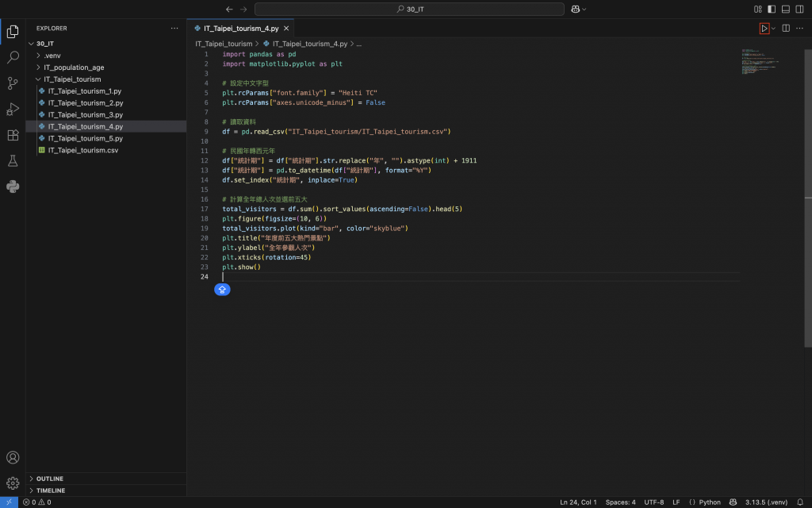Image resolution: width=812 pixels, height=508 pixels.
Task: Run the Python file with play button
Action: (764, 29)
